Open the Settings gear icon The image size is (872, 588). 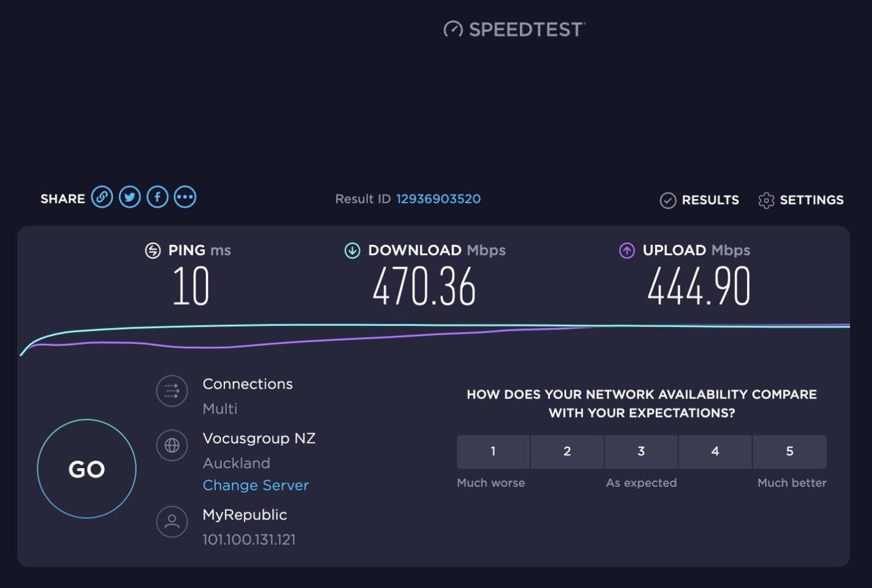[766, 200]
